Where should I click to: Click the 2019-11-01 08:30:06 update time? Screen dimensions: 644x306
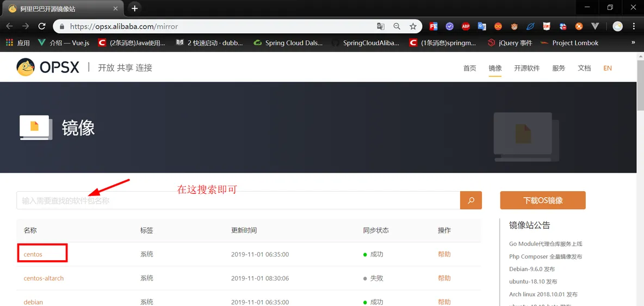pos(260,278)
